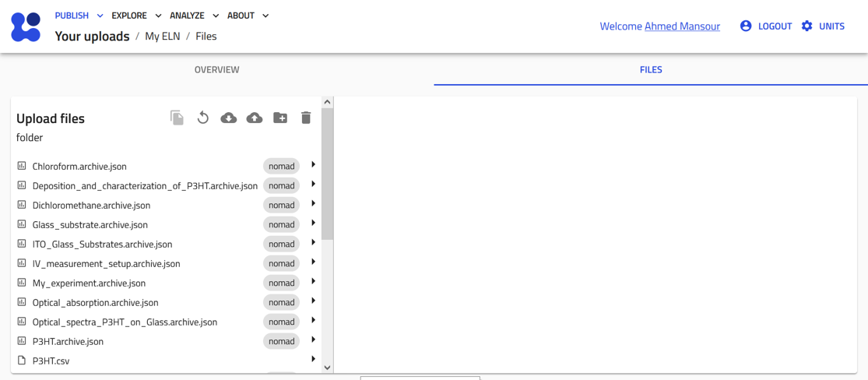Expand the Chloroform.archive.json entry arrow
The width and height of the screenshot is (868, 380).
coord(313,165)
